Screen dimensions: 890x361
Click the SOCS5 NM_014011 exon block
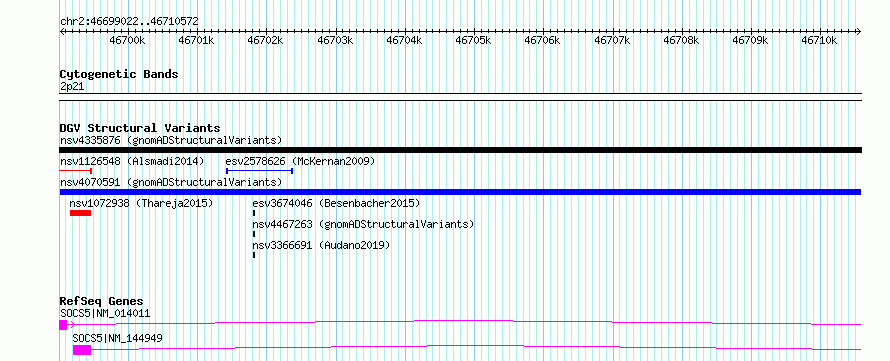63,325
